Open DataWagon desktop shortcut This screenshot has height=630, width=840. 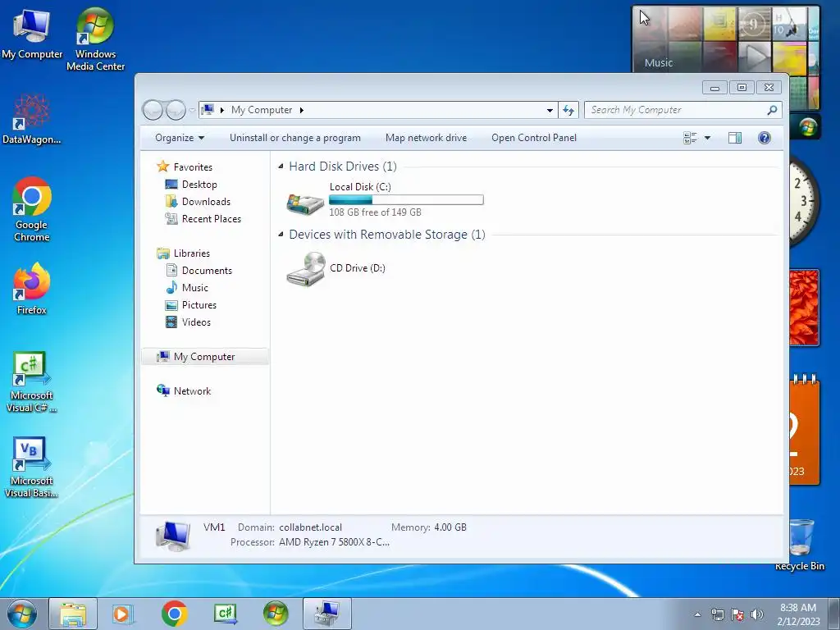click(32, 119)
